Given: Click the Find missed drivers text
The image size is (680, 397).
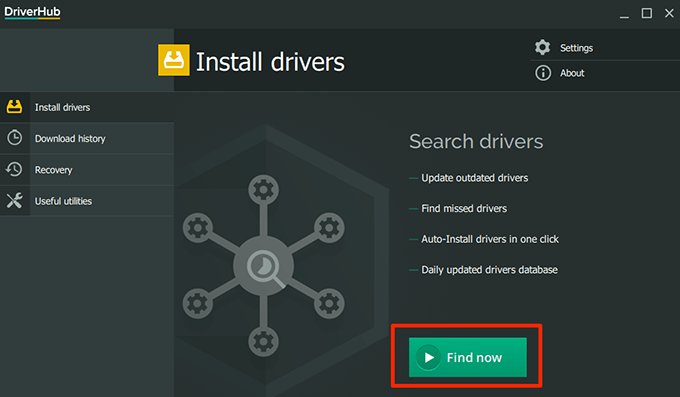Looking at the screenshot, I should 464,209.
